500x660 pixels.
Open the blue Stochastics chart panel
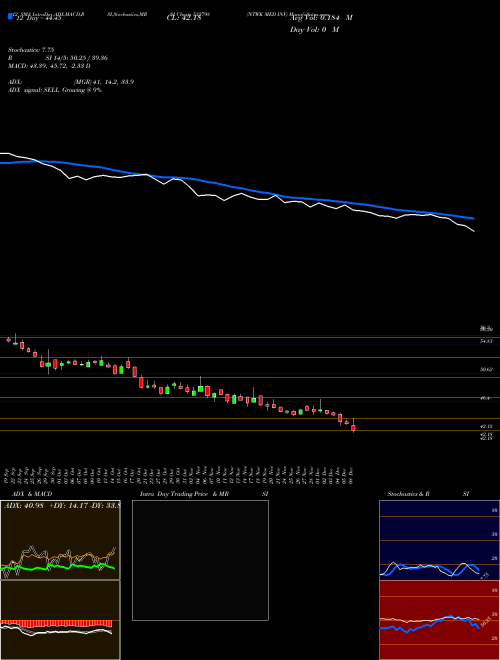[439, 540]
